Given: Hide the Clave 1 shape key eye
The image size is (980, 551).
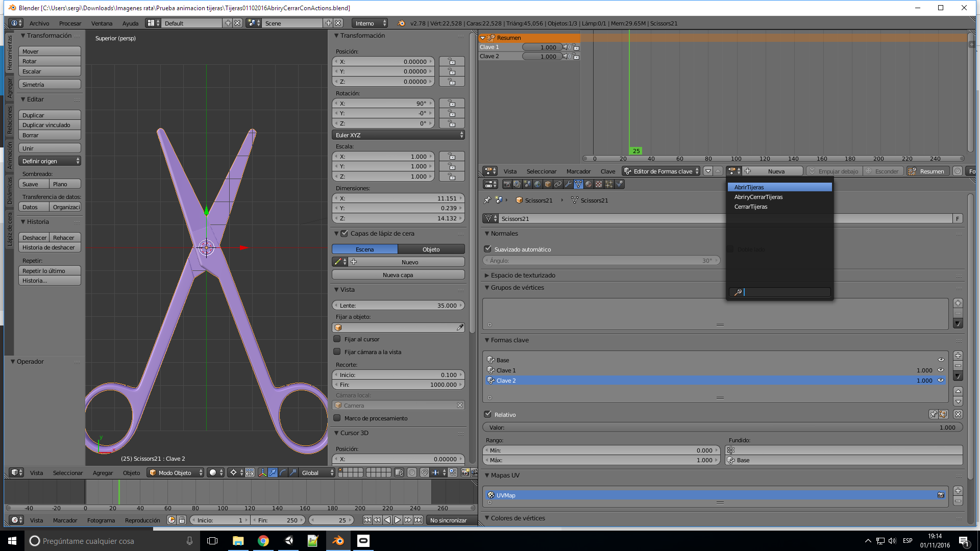Looking at the screenshot, I should [x=941, y=370].
